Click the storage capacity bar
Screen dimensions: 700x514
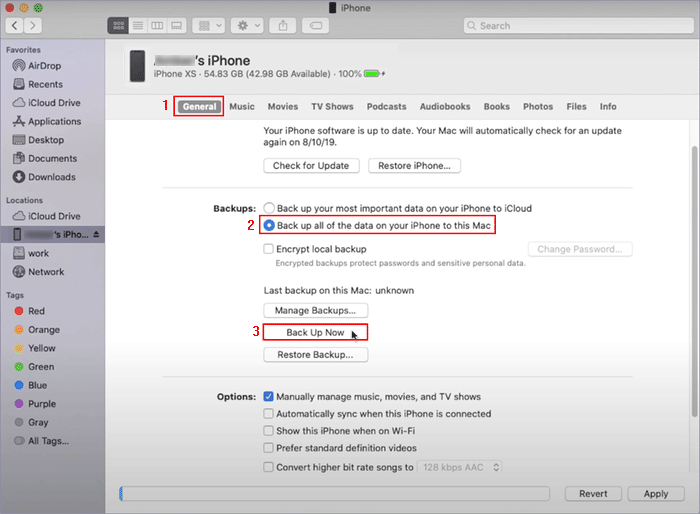[335, 493]
